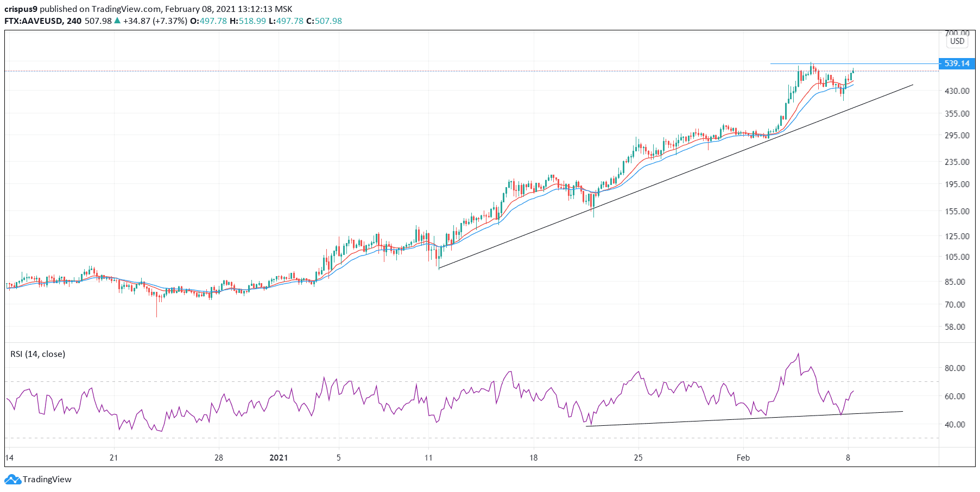Click the 295.00 price axis label

tap(957, 136)
